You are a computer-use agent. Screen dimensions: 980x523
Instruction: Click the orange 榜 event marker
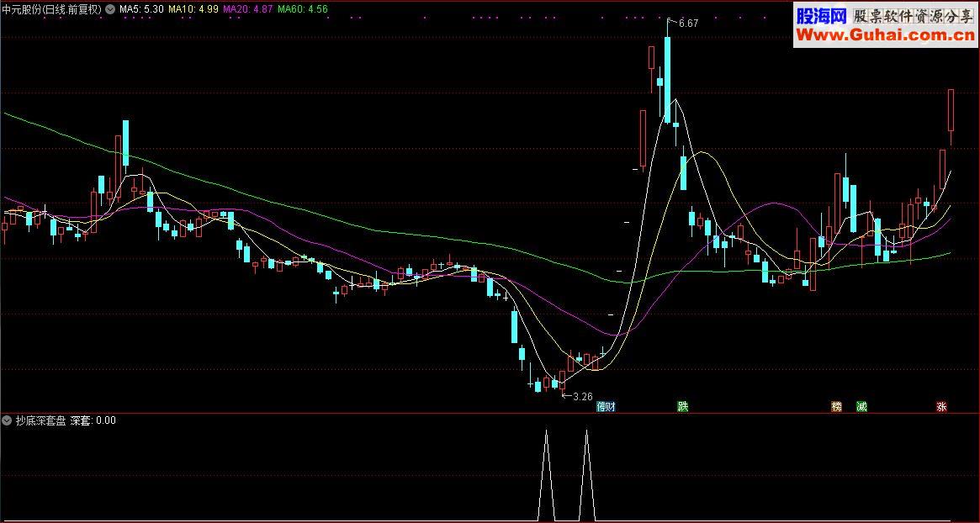point(836,407)
